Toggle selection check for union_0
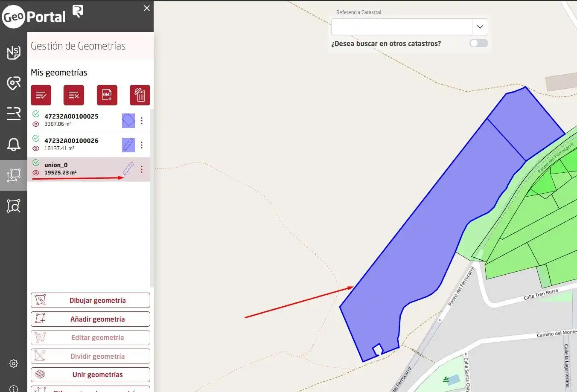Viewport: 577px width, 392px height. pos(36,163)
